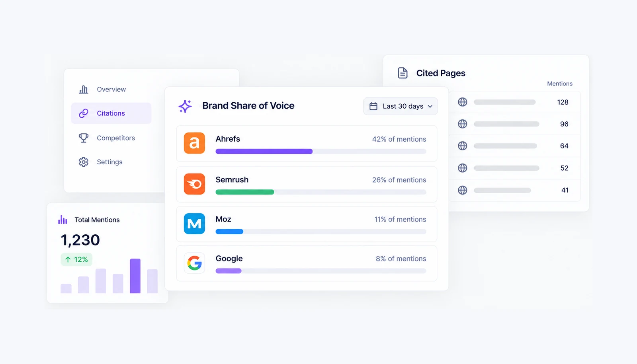
Task: Click the Semrush logo icon
Action: pos(194,184)
